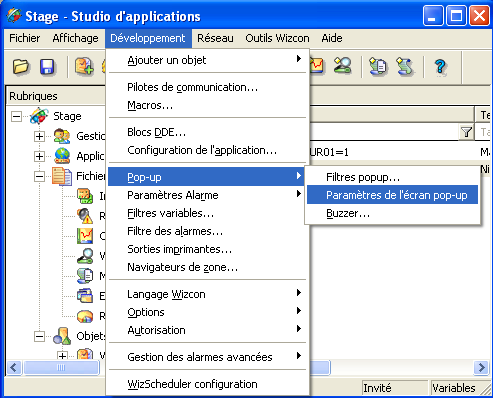Click the tree horizontal scrollbar thumb
The width and height of the screenshot is (493, 398).
click(x=61, y=368)
